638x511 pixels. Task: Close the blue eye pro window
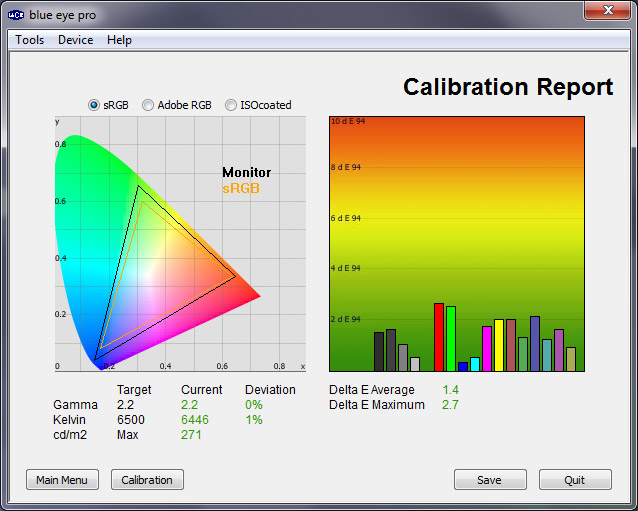coord(607,10)
